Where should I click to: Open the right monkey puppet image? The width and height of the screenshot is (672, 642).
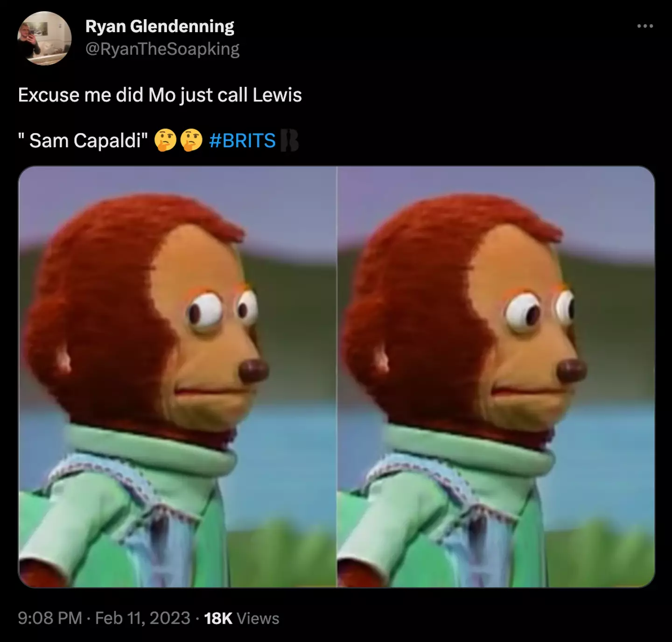(x=496, y=376)
